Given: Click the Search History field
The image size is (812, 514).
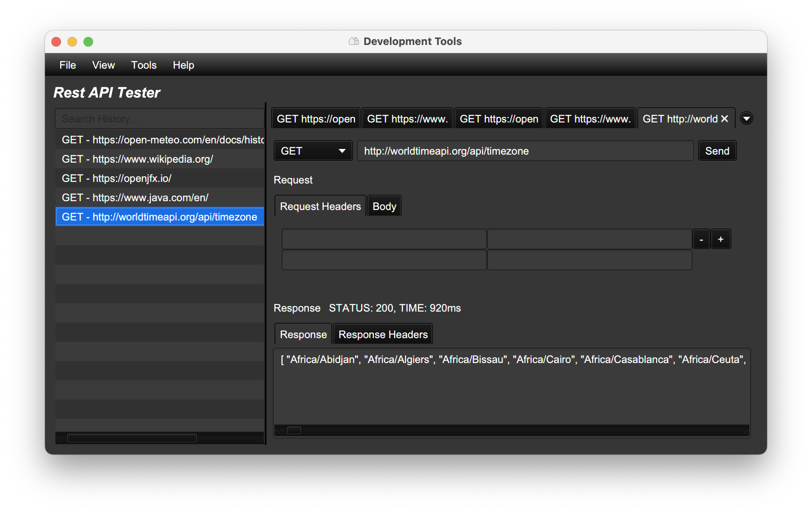Looking at the screenshot, I should [x=159, y=119].
